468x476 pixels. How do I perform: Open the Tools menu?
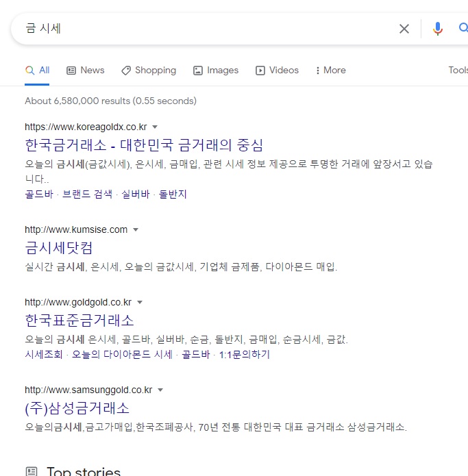pos(458,70)
